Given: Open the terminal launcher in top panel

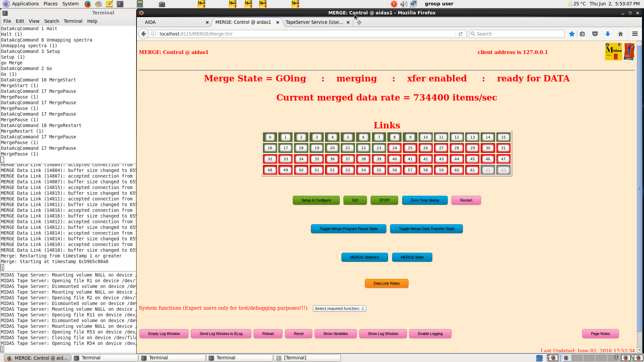Looking at the screenshot, I should tap(120, 4).
